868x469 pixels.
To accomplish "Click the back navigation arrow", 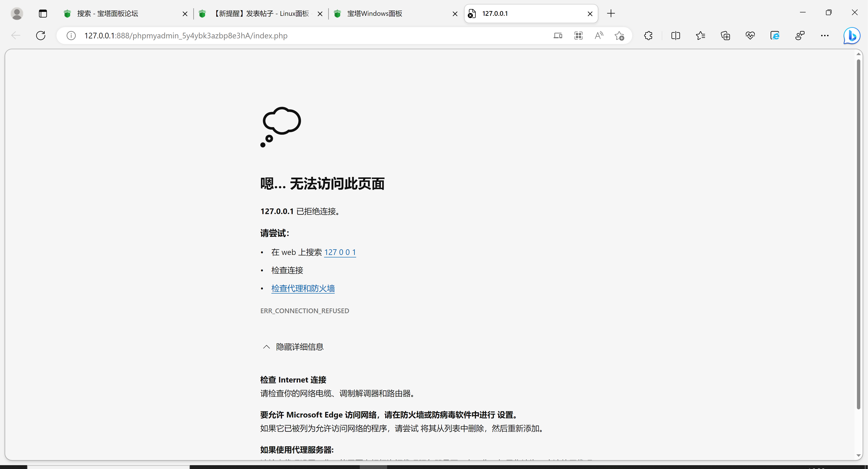I will [x=16, y=35].
